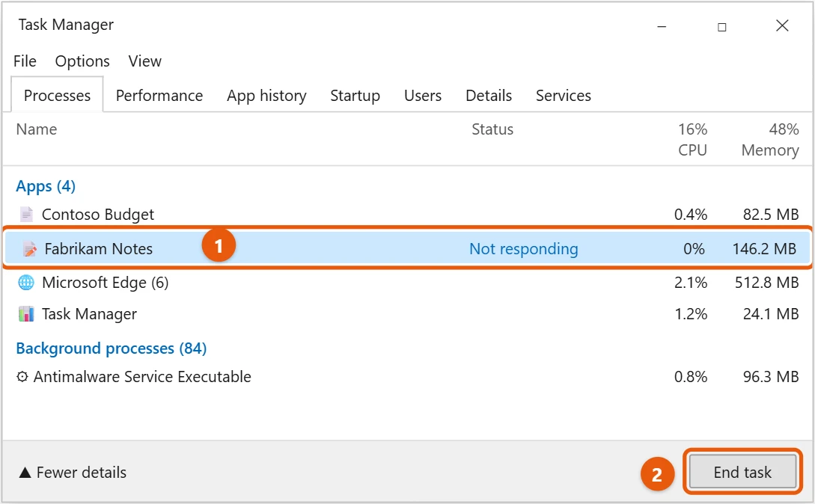
Task: Click the 512.8 MB memory value
Action: (x=766, y=282)
